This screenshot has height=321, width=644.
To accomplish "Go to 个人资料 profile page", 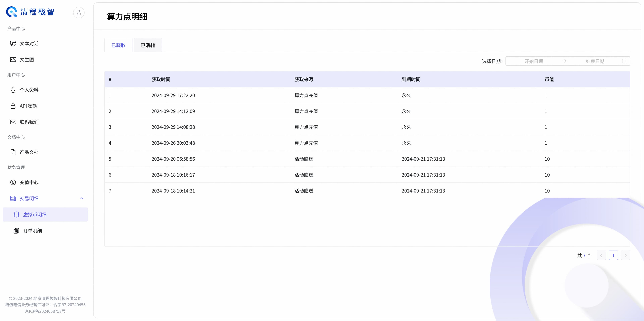I will (29, 90).
